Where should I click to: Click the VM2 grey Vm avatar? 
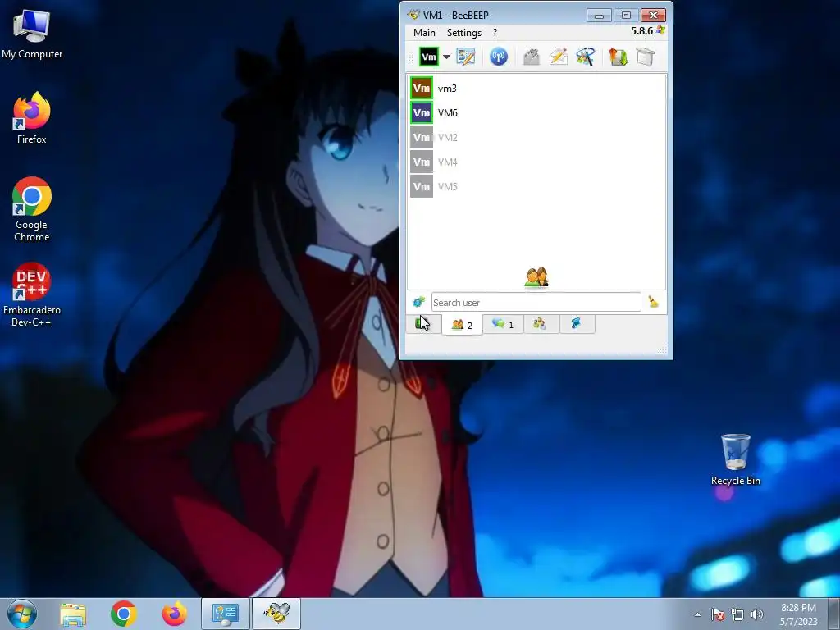[422, 138]
